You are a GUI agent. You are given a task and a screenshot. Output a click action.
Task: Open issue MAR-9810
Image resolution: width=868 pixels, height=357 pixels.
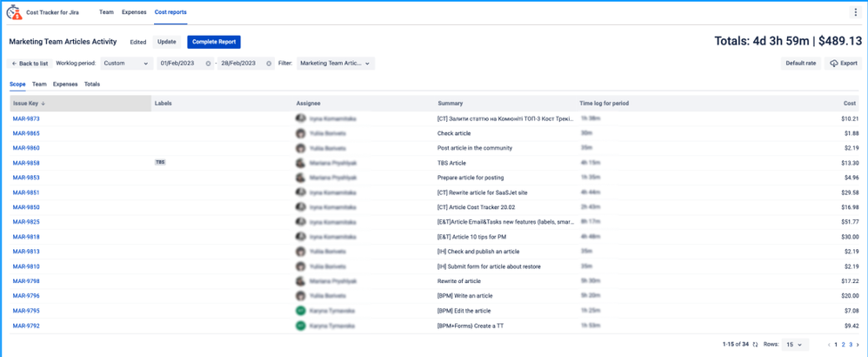[x=26, y=266]
